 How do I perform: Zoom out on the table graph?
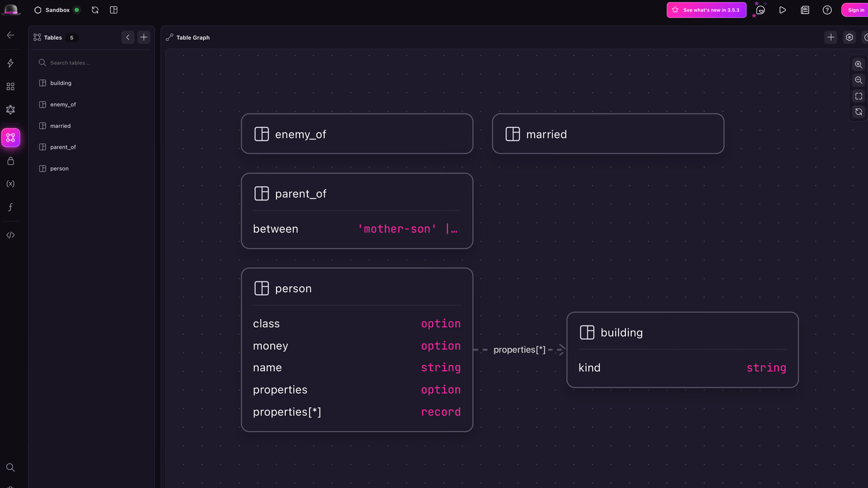859,80
